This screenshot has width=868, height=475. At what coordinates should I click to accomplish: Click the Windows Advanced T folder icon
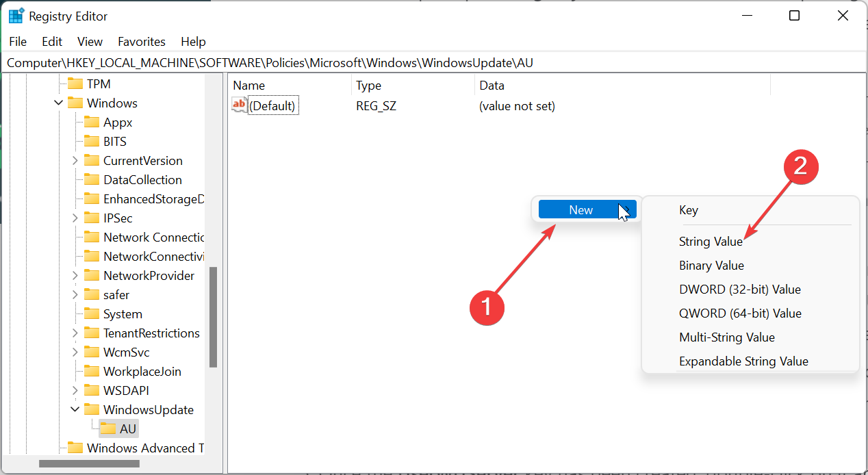(x=75, y=448)
